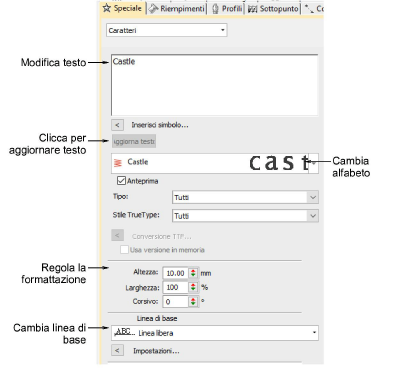This screenshot has width=408, height=381.
Task: Toggle the Anteprima checkbox
Action: click(x=121, y=181)
